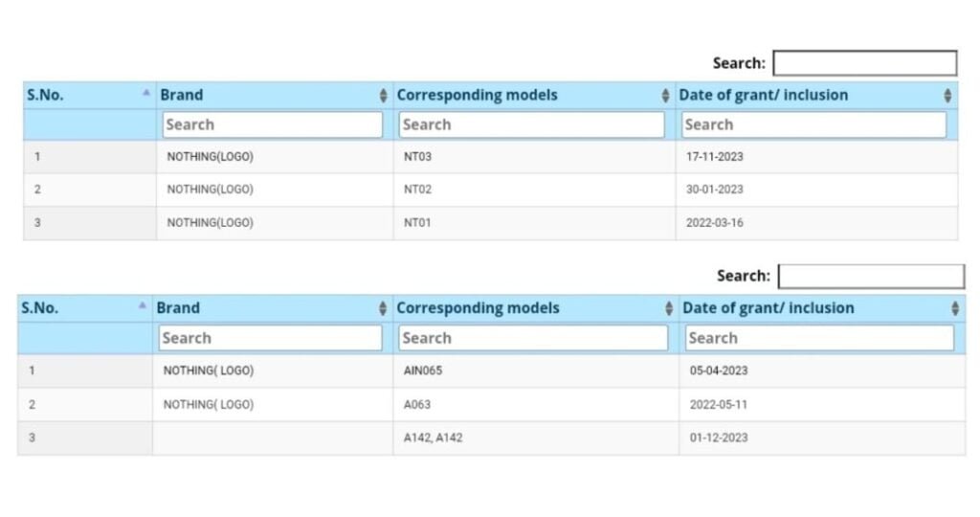
Task: Click serial number 3 in NT01 row
Action: [x=37, y=222]
